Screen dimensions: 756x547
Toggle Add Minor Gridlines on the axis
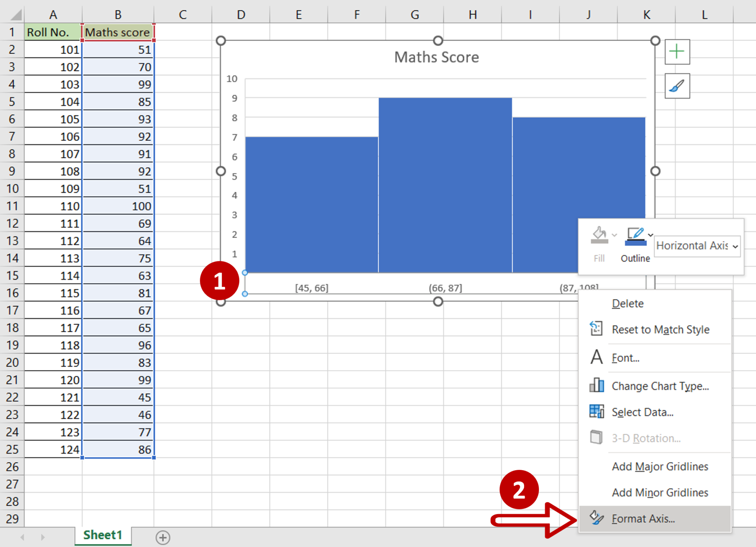coord(660,492)
